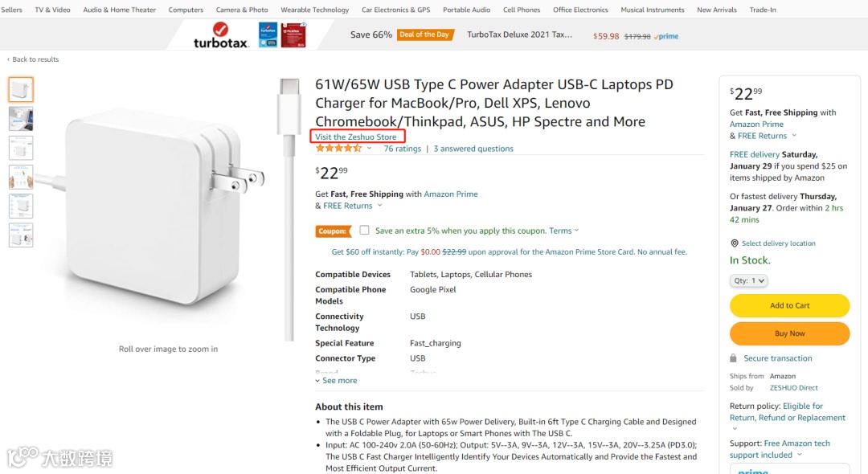This screenshot has height=474, width=868.
Task: Click the star rating icons
Action: click(x=338, y=149)
